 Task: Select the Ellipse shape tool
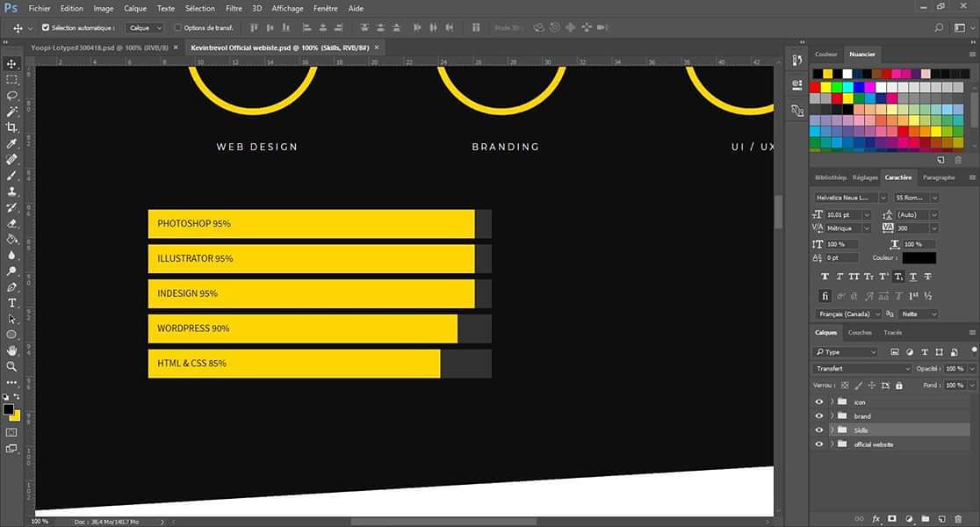point(12,335)
